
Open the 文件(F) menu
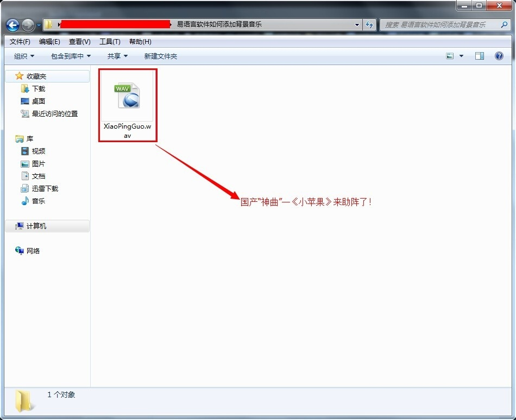[x=20, y=42]
